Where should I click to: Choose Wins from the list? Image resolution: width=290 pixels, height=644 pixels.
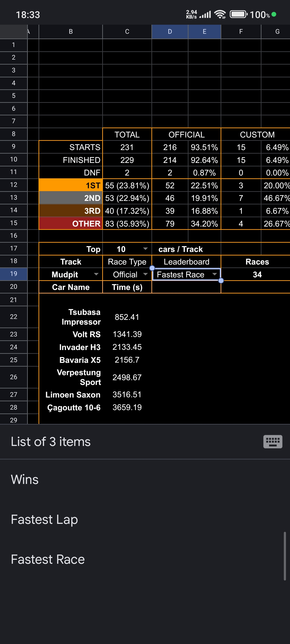pyautogui.click(x=24, y=479)
